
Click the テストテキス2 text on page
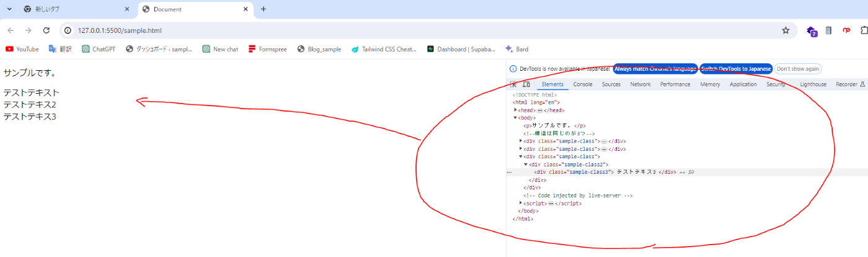[x=29, y=104]
